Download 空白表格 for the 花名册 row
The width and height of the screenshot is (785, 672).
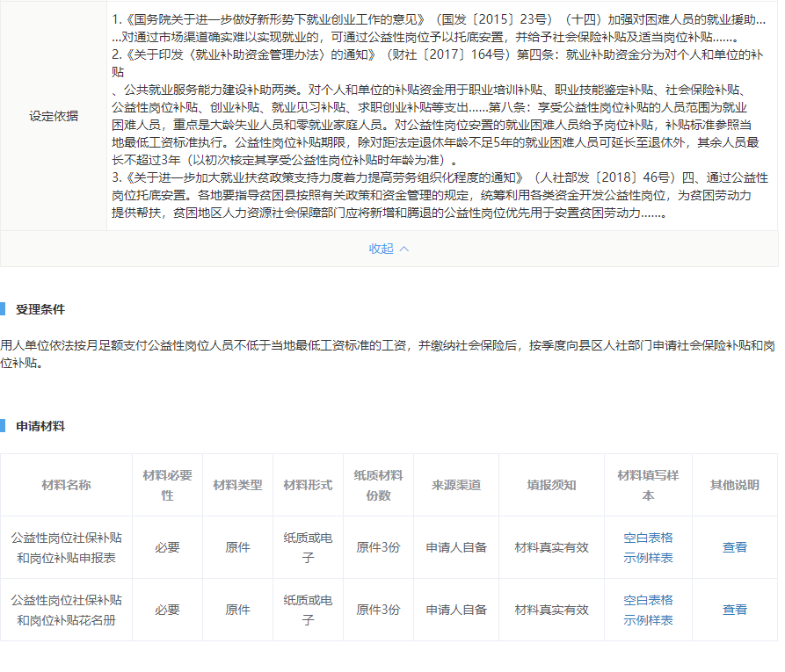pyautogui.click(x=648, y=600)
